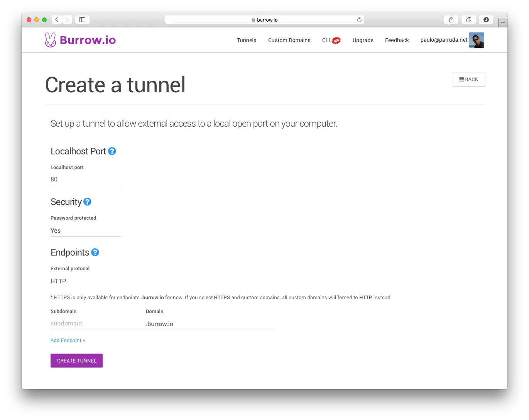The height and width of the screenshot is (420, 529).
Task: Open the Endpoints help tooltip
Action: 95,252
